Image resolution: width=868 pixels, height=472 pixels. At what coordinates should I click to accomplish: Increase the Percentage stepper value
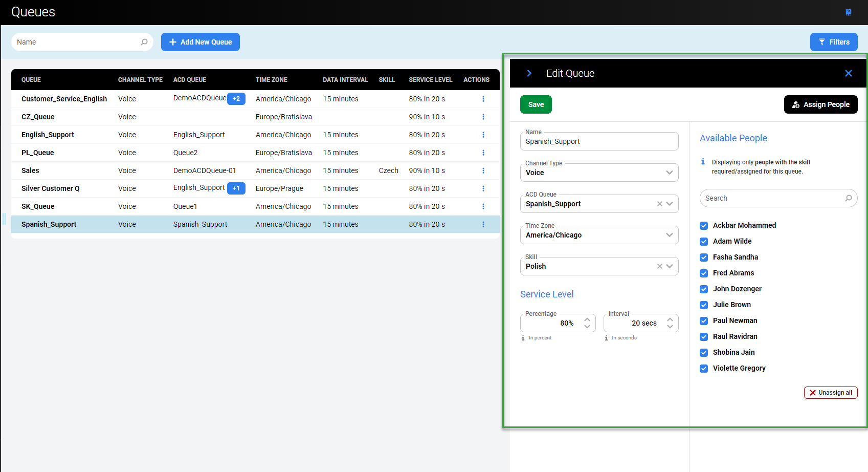coord(587,319)
